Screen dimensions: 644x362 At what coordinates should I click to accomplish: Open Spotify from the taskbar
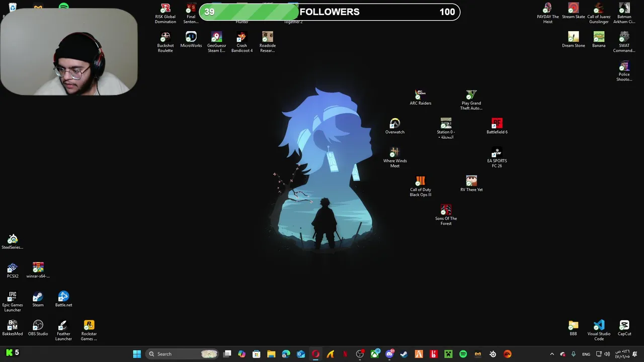(463, 354)
